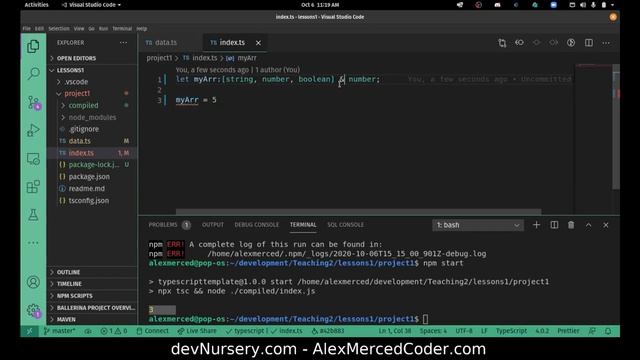
Task: Show additional activity bar views ellipsis
Action: (33, 243)
